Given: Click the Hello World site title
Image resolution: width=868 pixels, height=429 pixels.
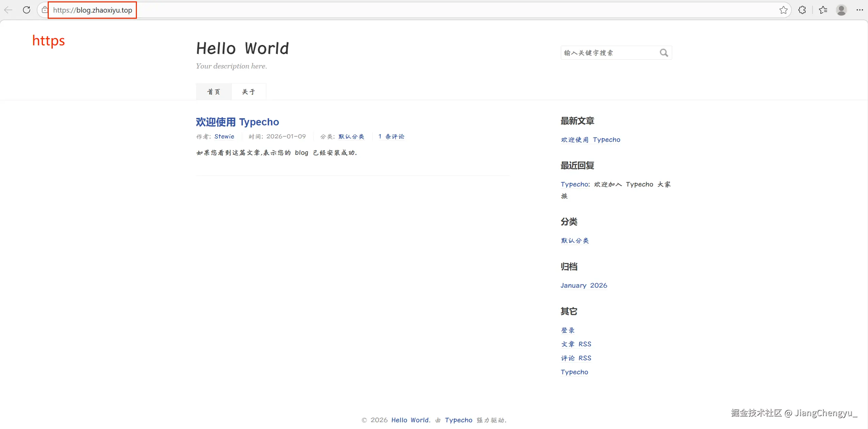Looking at the screenshot, I should (x=242, y=48).
